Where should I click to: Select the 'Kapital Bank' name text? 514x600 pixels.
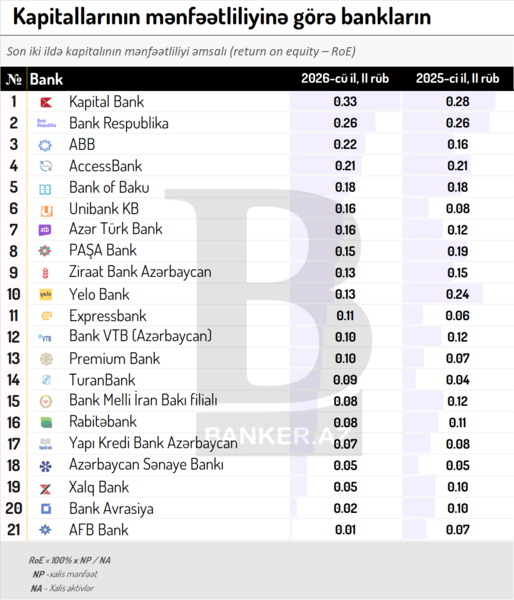pyautogui.click(x=106, y=102)
